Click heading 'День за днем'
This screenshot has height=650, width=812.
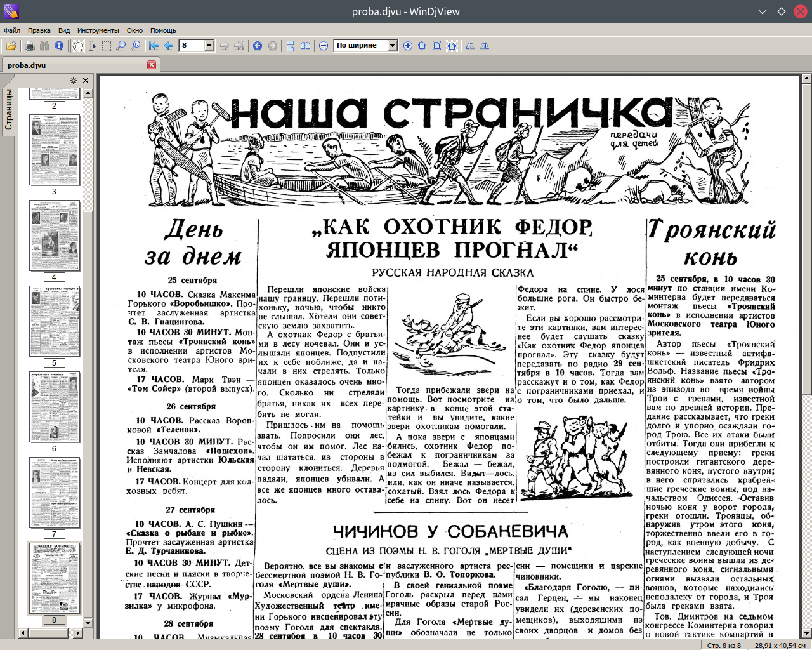(x=193, y=242)
